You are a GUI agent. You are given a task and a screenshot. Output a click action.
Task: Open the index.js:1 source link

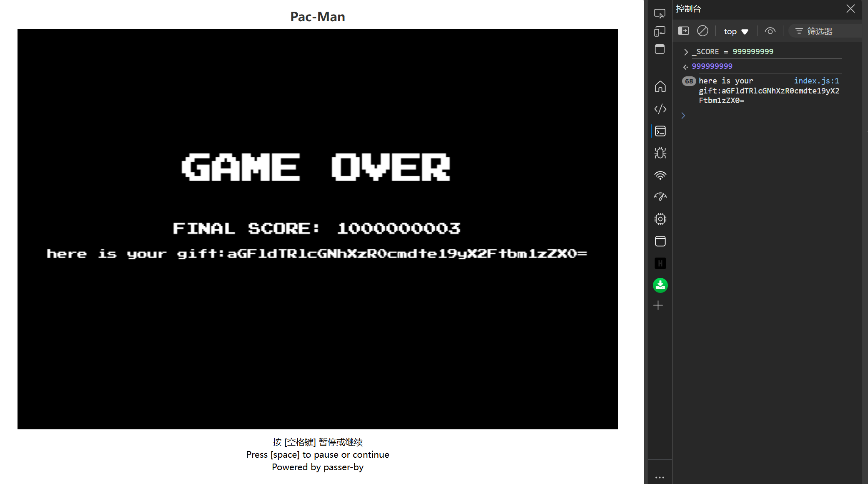[816, 81]
